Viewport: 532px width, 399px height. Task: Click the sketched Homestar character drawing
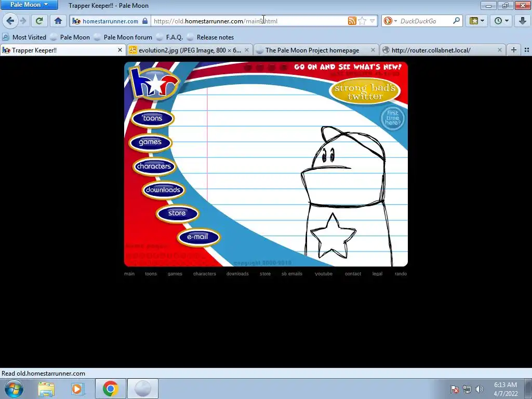click(x=348, y=196)
